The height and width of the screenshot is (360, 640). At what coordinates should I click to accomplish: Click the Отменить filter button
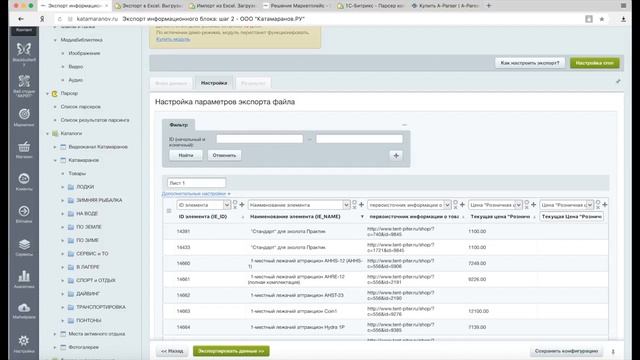224,155
